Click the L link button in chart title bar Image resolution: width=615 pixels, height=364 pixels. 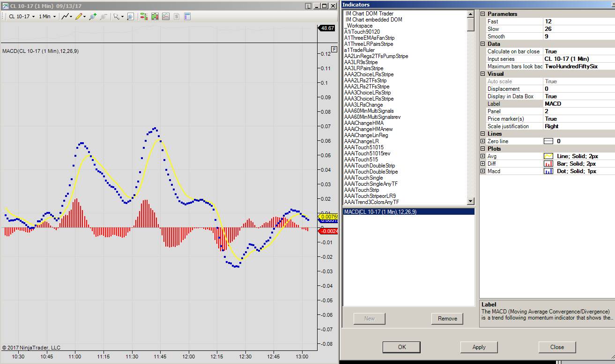307,6
